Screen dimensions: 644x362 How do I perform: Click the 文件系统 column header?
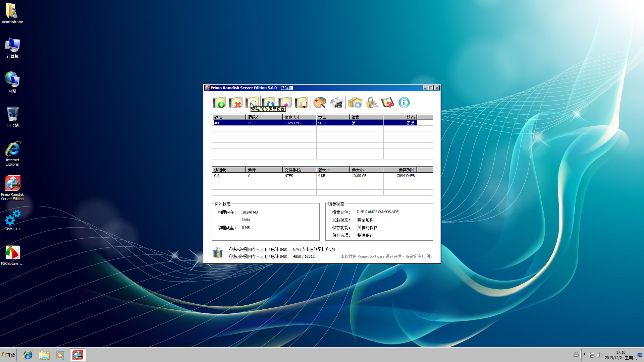[x=300, y=170]
